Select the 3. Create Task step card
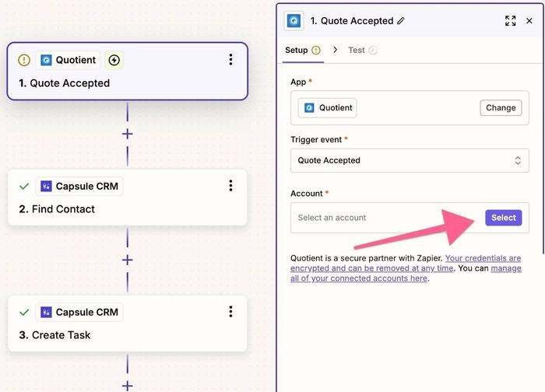 coord(128,324)
